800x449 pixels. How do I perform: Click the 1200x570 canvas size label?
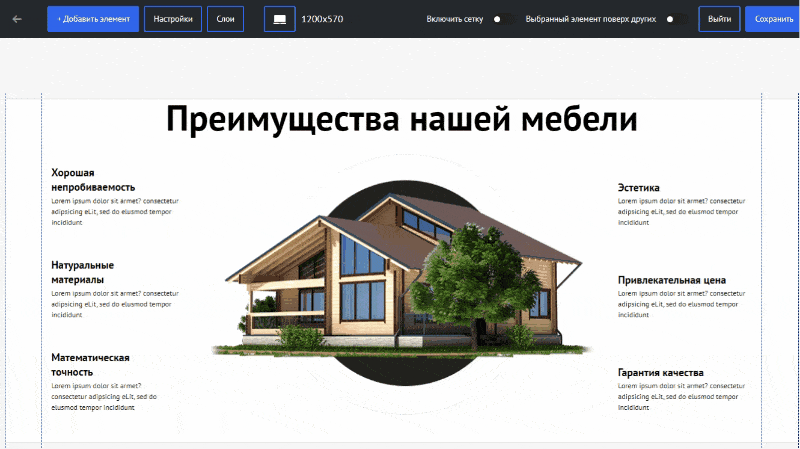322,19
